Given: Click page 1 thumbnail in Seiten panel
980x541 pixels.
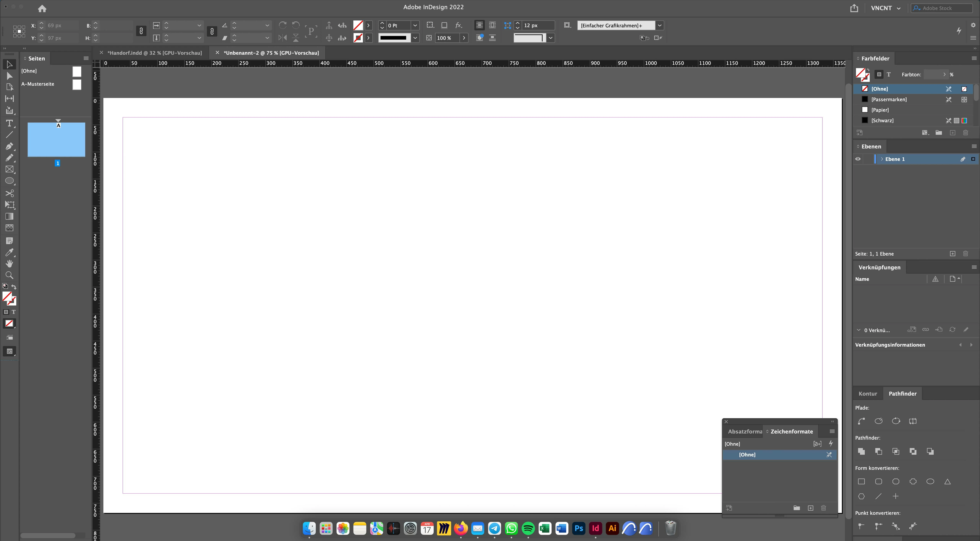Looking at the screenshot, I should point(56,139).
